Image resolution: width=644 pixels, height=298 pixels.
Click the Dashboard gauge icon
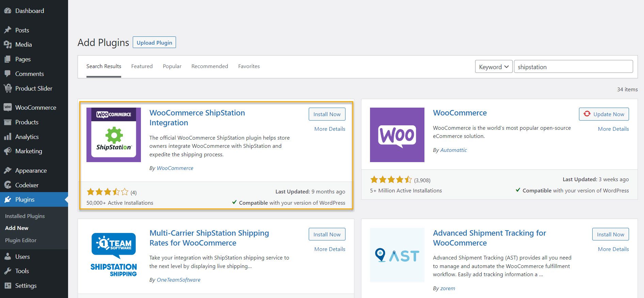tap(7, 11)
